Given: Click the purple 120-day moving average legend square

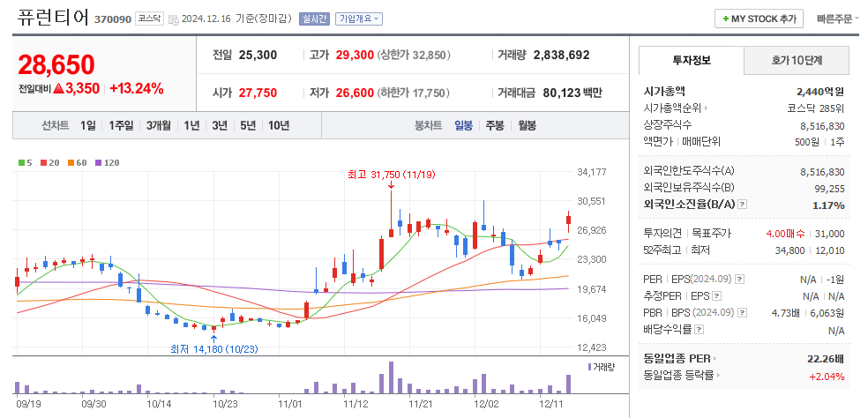Looking at the screenshot, I should (x=99, y=163).
